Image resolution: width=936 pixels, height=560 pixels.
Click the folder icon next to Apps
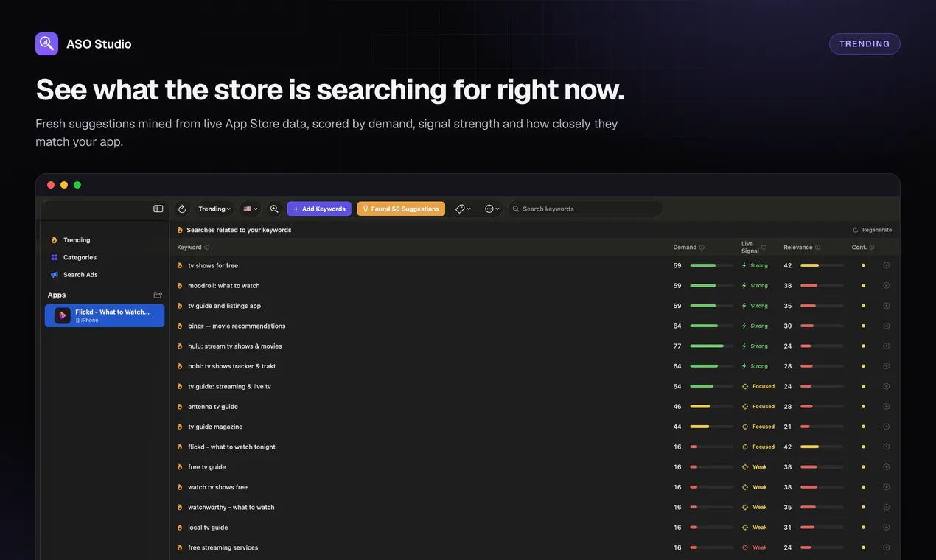(x=158, y=295)
